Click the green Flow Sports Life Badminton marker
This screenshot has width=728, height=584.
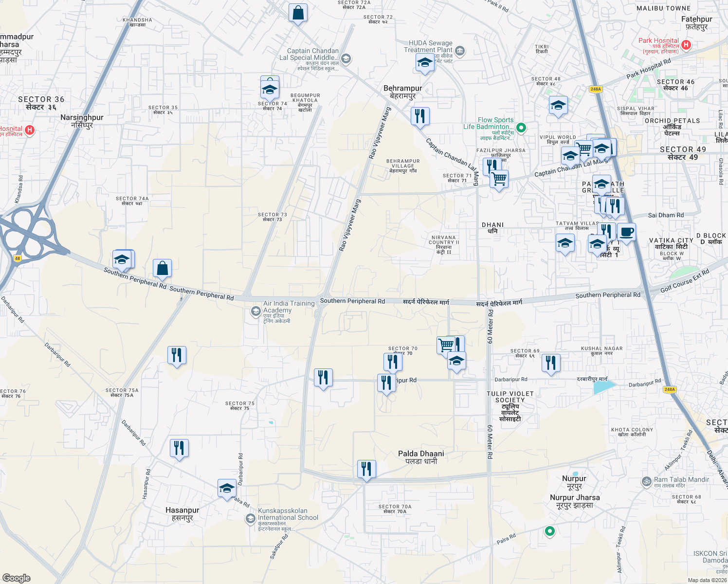click(521, 128)
